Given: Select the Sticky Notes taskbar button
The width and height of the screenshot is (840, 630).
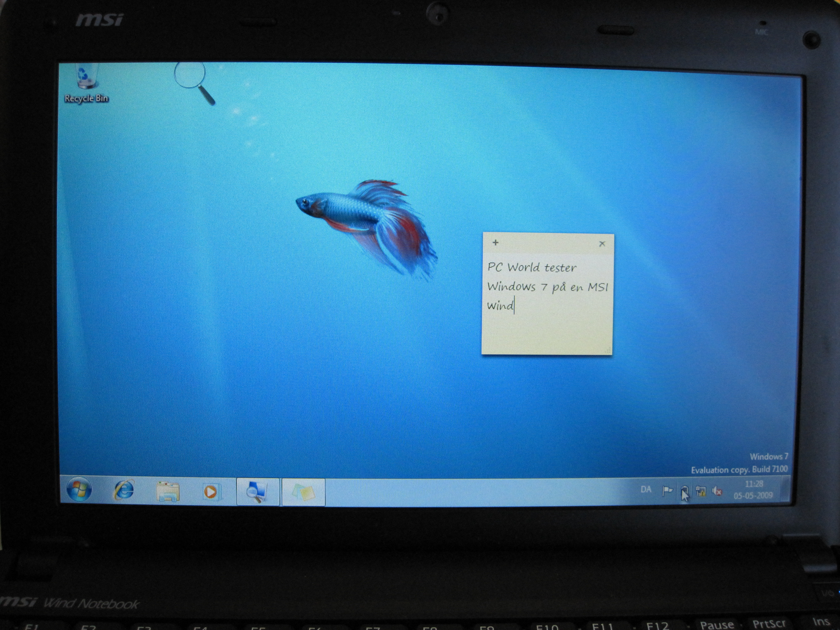Looking at the screenshot, I should click(303, 493).
